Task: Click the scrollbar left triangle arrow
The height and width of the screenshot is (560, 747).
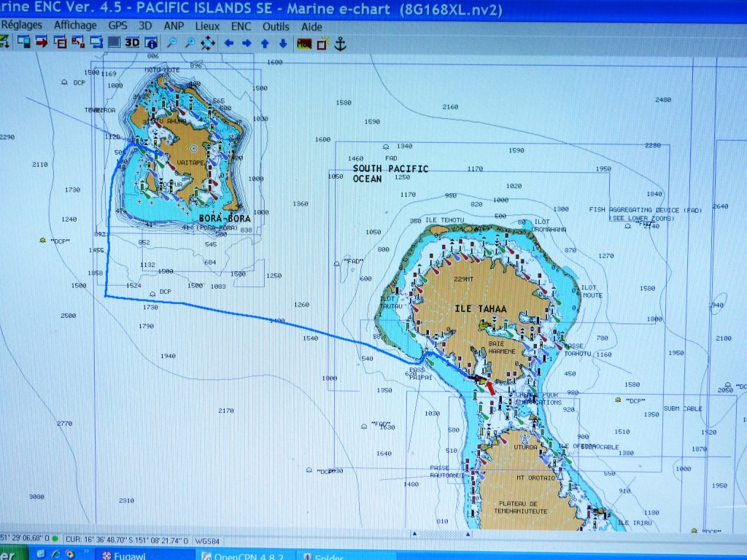Action: [414, 533]
